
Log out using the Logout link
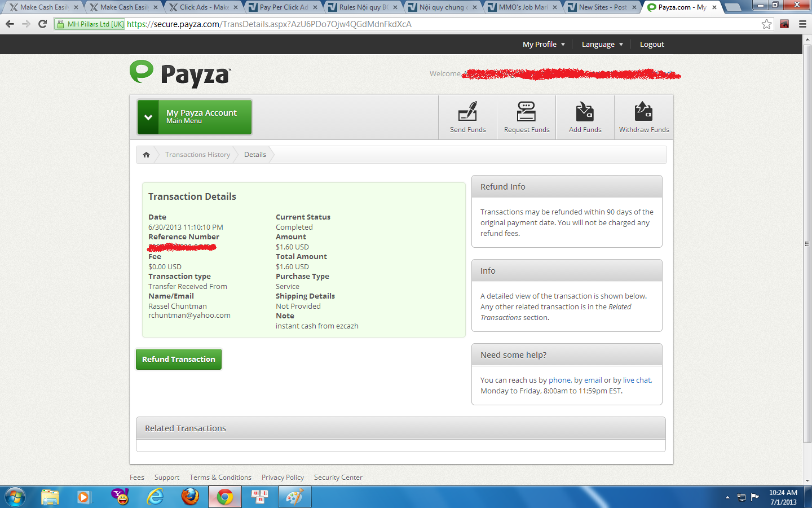coord(652,44)
